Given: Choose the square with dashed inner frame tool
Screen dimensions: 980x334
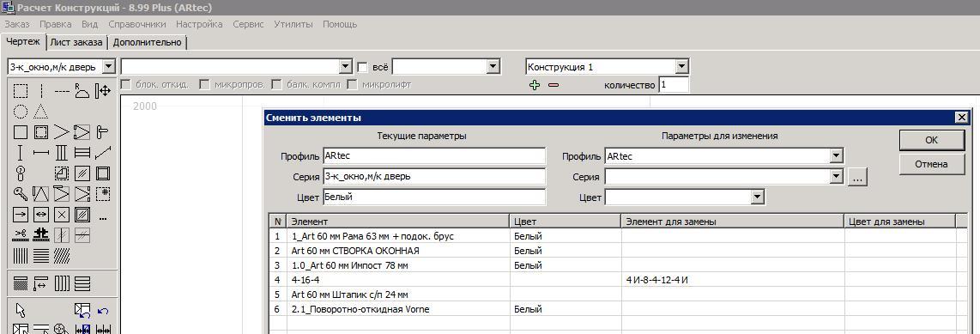Looking at the screenshot, I should 40,132.
